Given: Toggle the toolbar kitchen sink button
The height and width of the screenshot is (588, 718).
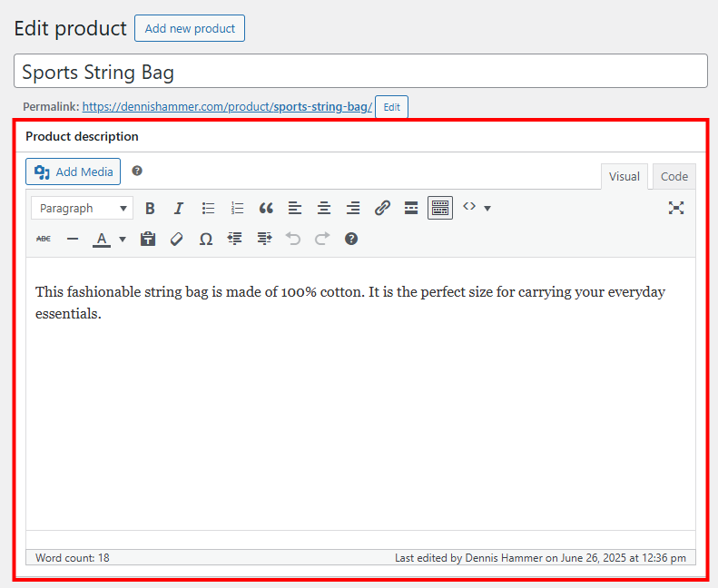Looking at the screenshot, I should [x=440, y=208].
